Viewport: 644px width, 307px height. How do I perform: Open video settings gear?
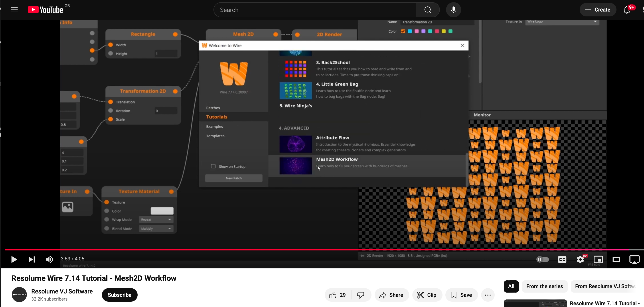[580, 260]
